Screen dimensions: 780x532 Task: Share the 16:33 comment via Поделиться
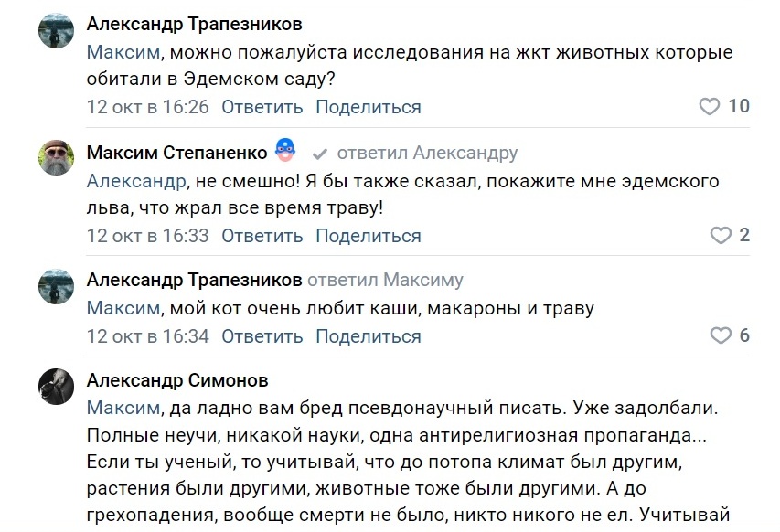pyautogui.click(x=369, y=236)
